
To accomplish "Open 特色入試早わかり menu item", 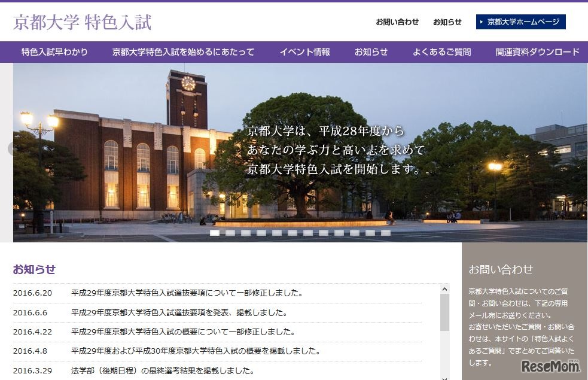I will point(54,52).
